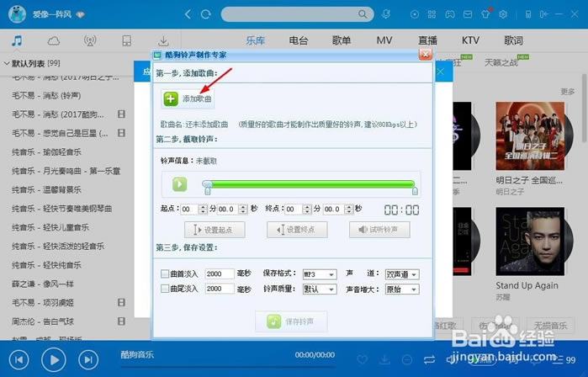Screen dimensions: 588x377
Task: Open the mail messages icon
Action: [x=468, y=14]
